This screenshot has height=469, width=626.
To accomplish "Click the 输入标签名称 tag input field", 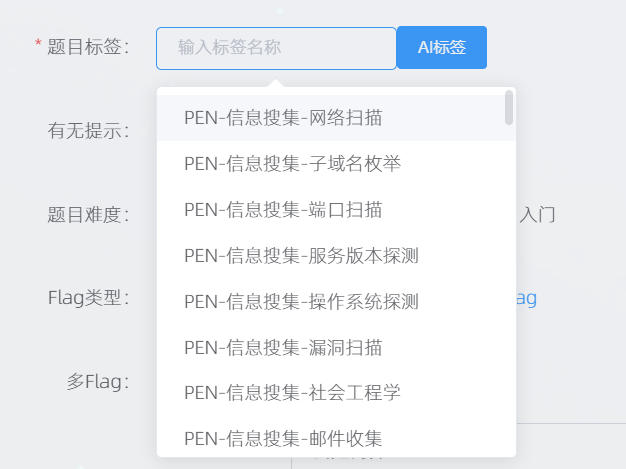I will point(276,48).
